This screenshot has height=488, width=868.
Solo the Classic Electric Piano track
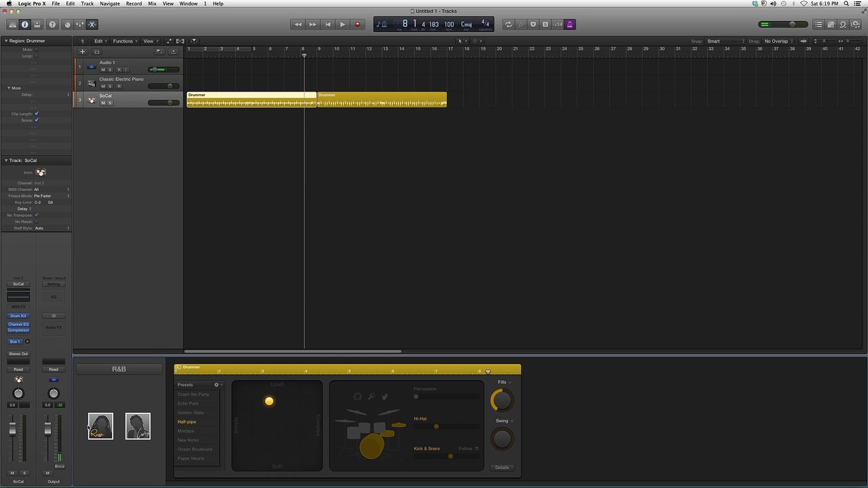tap(110, 86)
